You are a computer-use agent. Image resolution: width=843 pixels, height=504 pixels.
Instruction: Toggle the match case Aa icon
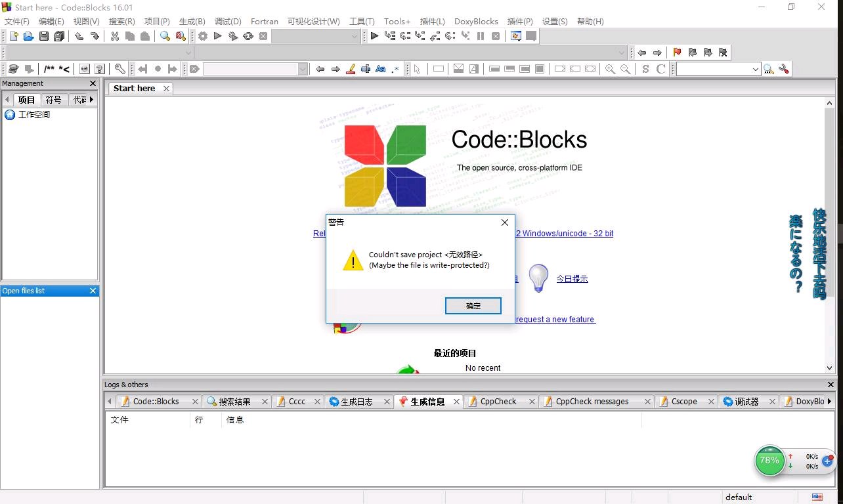coord(380,69)
